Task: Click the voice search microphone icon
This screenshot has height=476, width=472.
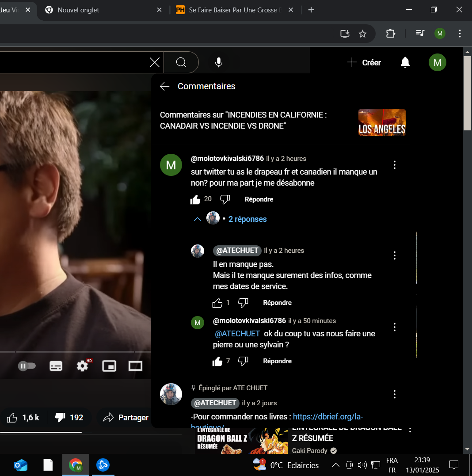Action: pos(218,62)
